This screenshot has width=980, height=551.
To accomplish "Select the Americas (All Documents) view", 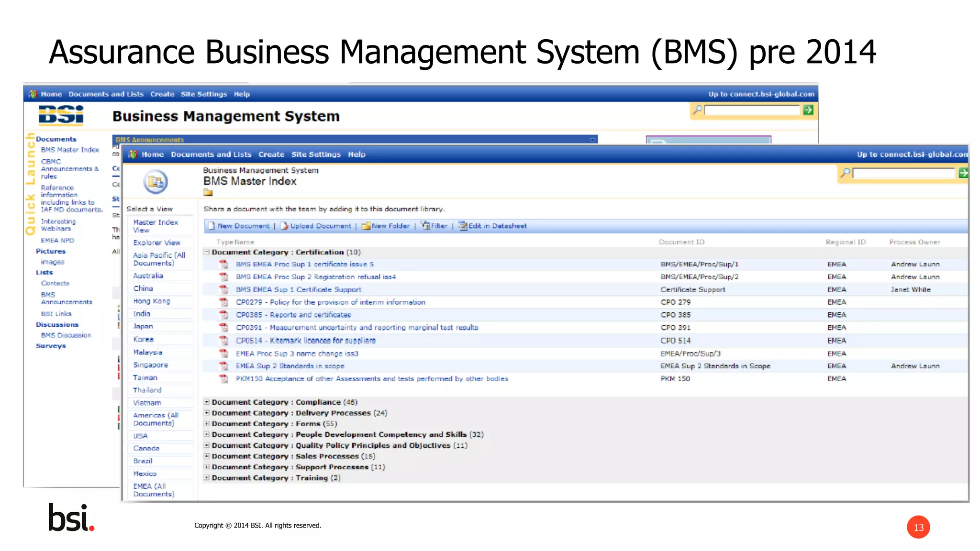I will (x=156, y=419).
